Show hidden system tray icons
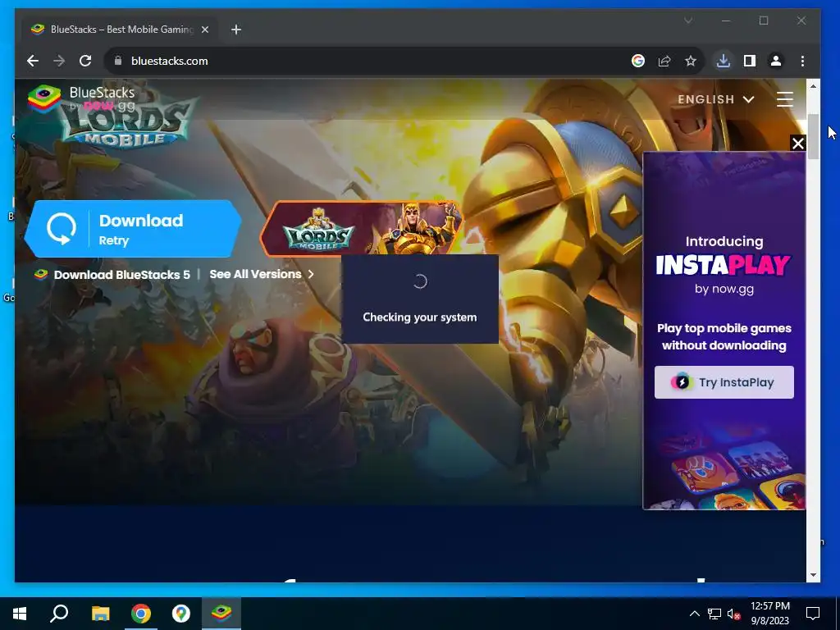Image resolution: width=840 pixels, height=630 pixels. click(x=694, y=614)
